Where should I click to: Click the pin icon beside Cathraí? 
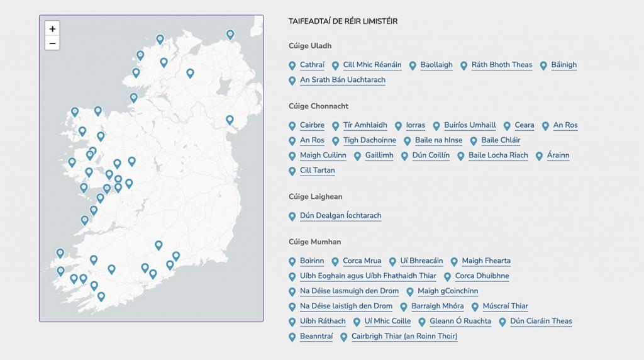tap(292, 65)
